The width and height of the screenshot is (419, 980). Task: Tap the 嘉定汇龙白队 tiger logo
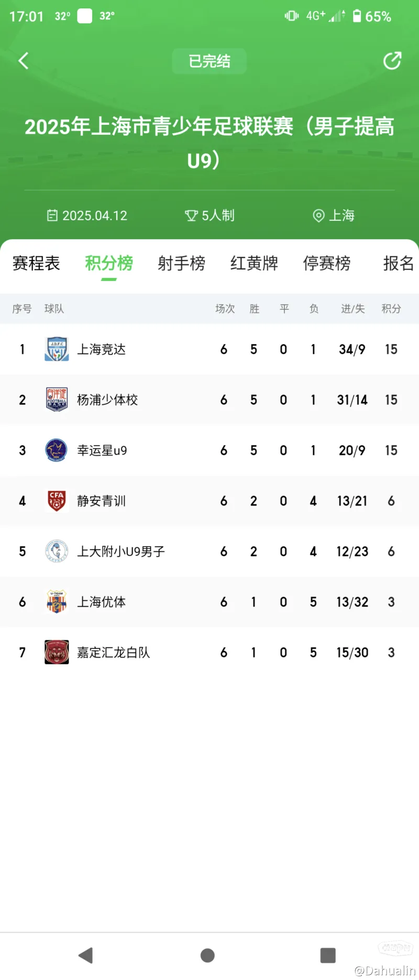coord(57,652)
